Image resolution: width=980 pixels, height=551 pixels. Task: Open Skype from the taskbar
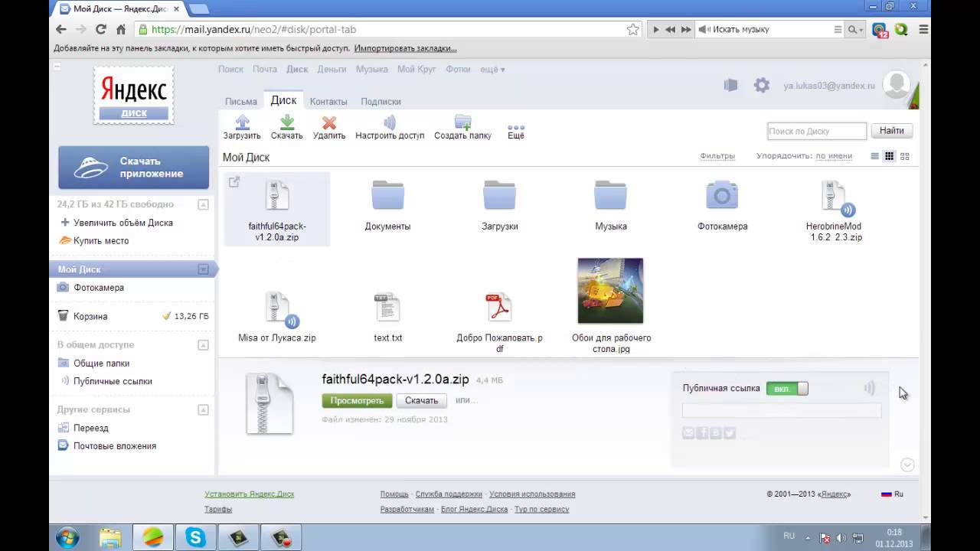coord(196,538)
